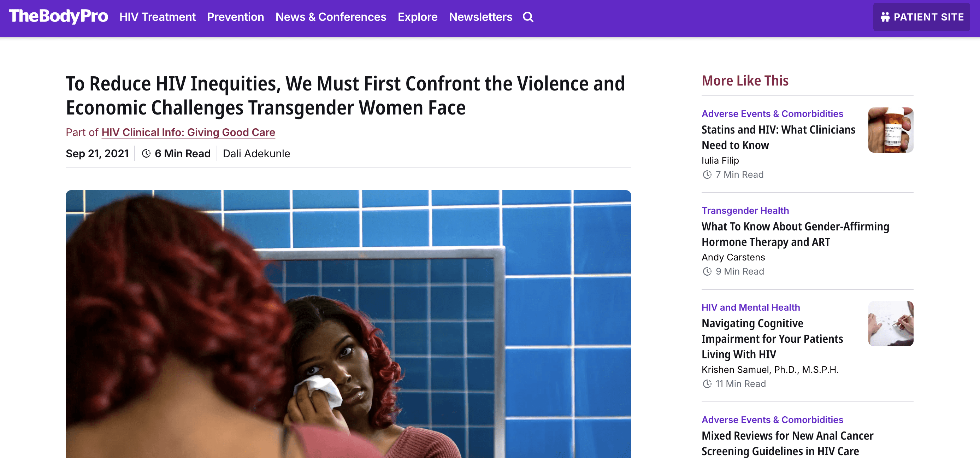Click the TheBodyPro logo
The image size is (980, 458).
[x=59, y=16]
